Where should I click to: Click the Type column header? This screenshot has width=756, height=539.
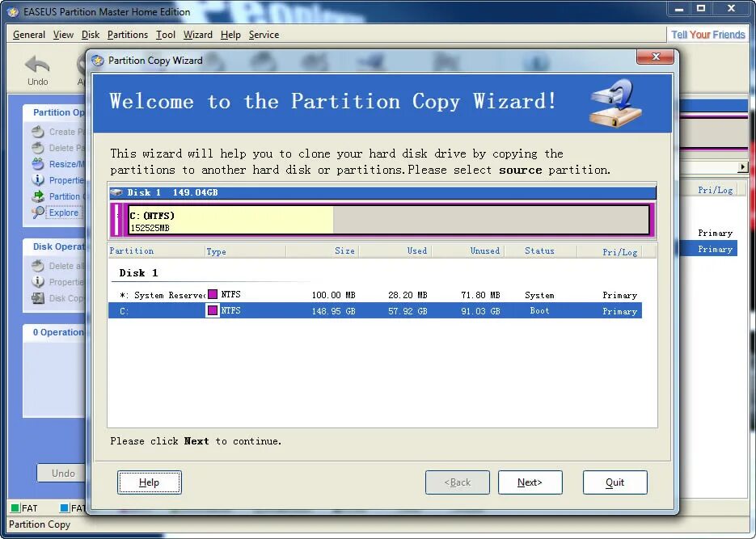246,251
